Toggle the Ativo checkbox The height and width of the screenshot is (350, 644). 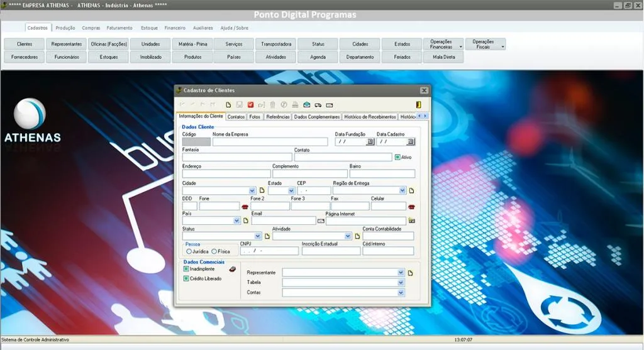click(397, 157)
